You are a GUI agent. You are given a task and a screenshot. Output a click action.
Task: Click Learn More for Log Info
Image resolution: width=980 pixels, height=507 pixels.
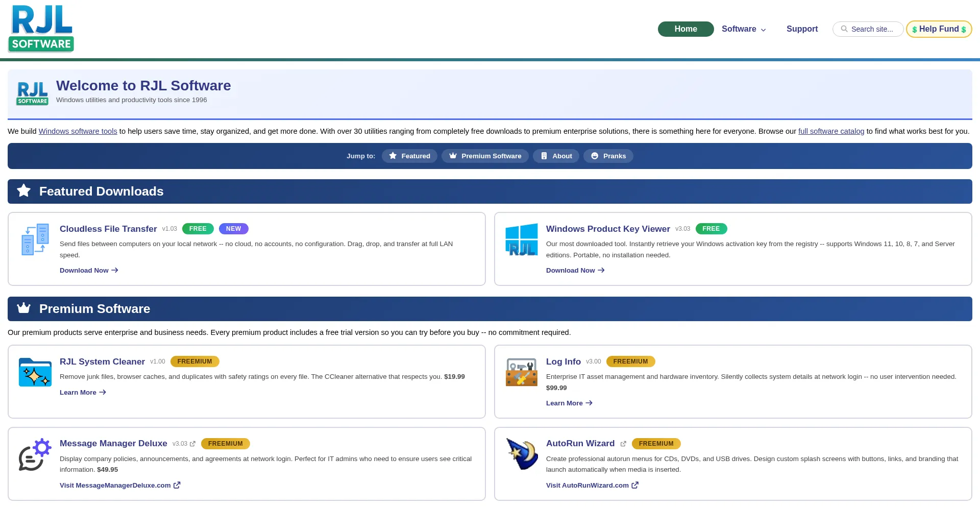569,403
